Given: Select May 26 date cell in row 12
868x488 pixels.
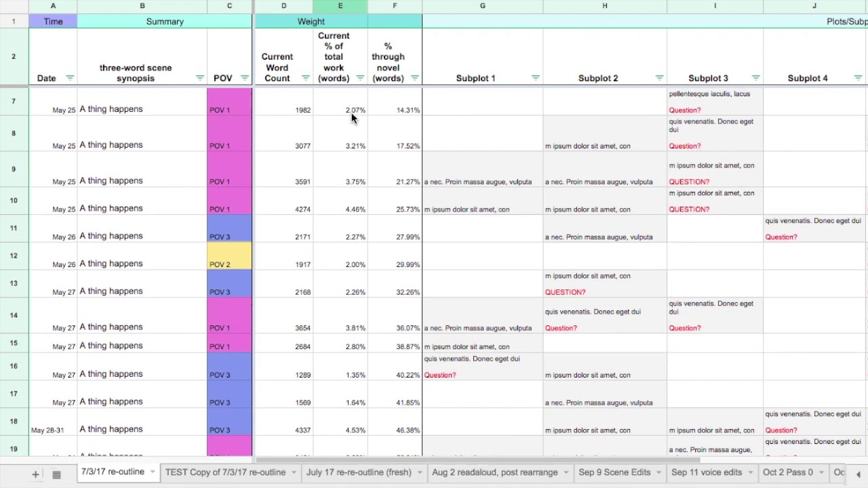Looking at the screenshot, I should click(x=53, y=256).
